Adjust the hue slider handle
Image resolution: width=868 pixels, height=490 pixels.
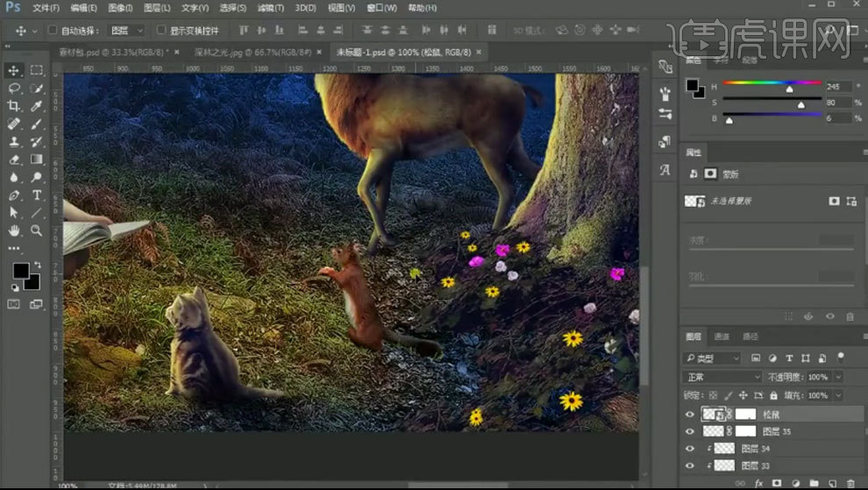[x=789, y=89]
